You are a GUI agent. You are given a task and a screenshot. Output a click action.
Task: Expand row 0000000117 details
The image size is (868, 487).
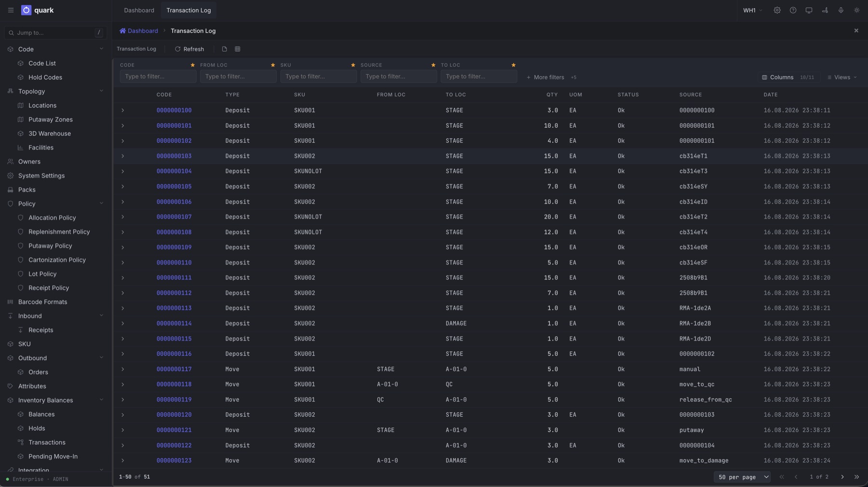click(x=122, y=369)
